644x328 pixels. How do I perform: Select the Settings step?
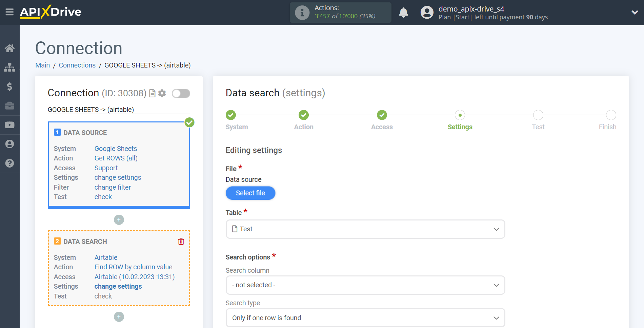click(460, 115)
